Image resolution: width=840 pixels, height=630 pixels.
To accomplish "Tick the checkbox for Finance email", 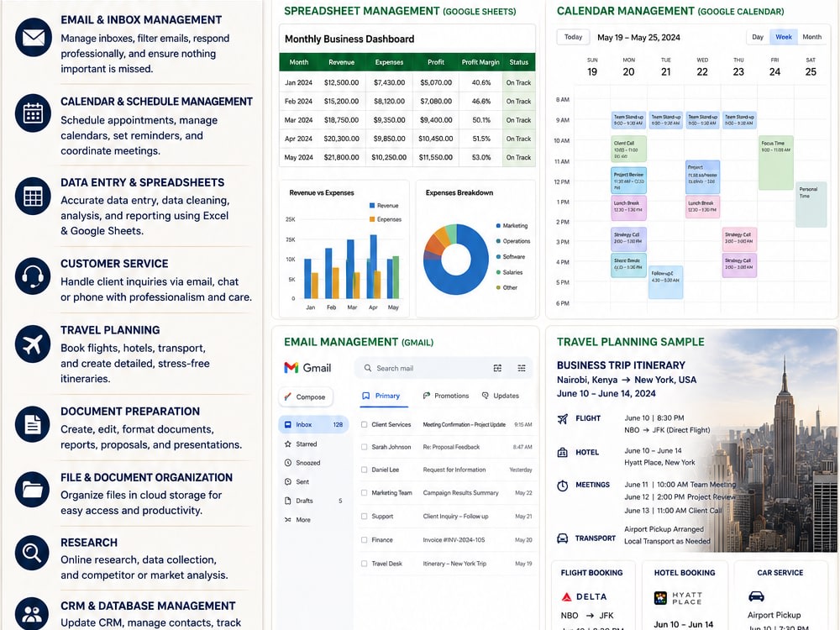I will point(365,540).
